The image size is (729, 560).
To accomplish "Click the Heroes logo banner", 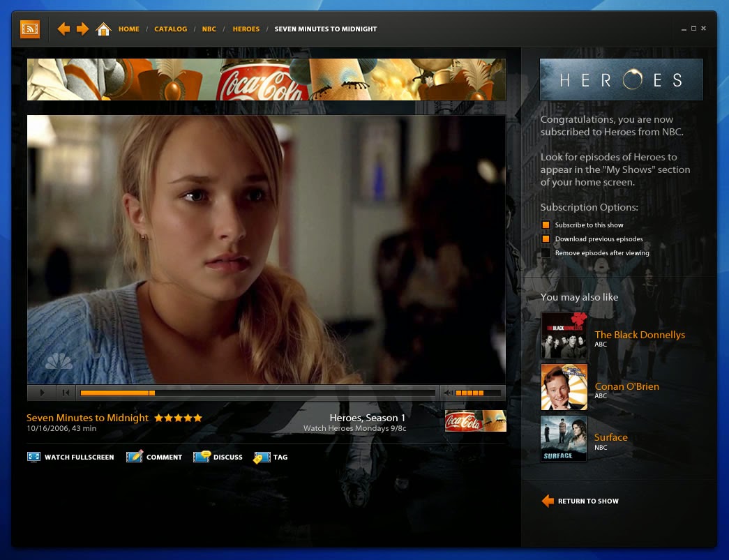I will point(621,80).
